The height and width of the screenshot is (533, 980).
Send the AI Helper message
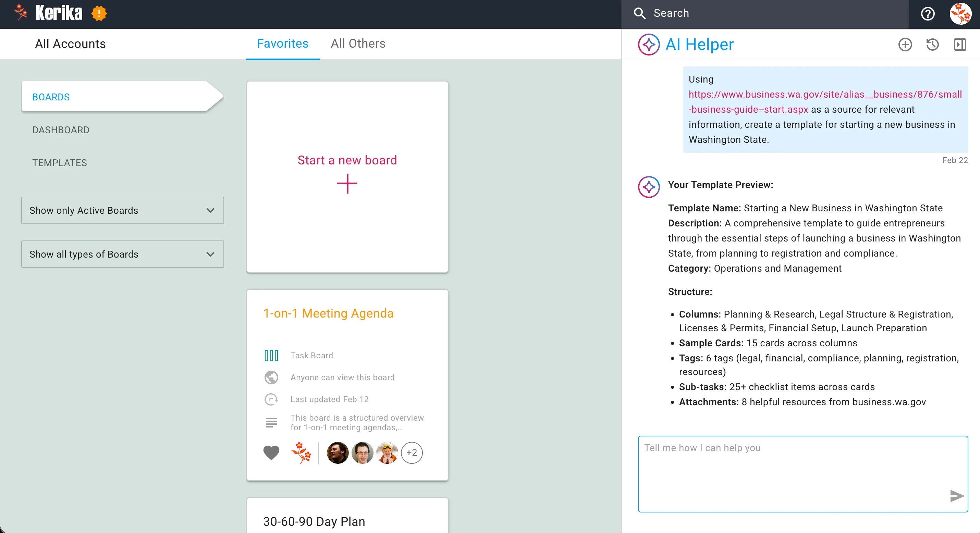[957, 496]
